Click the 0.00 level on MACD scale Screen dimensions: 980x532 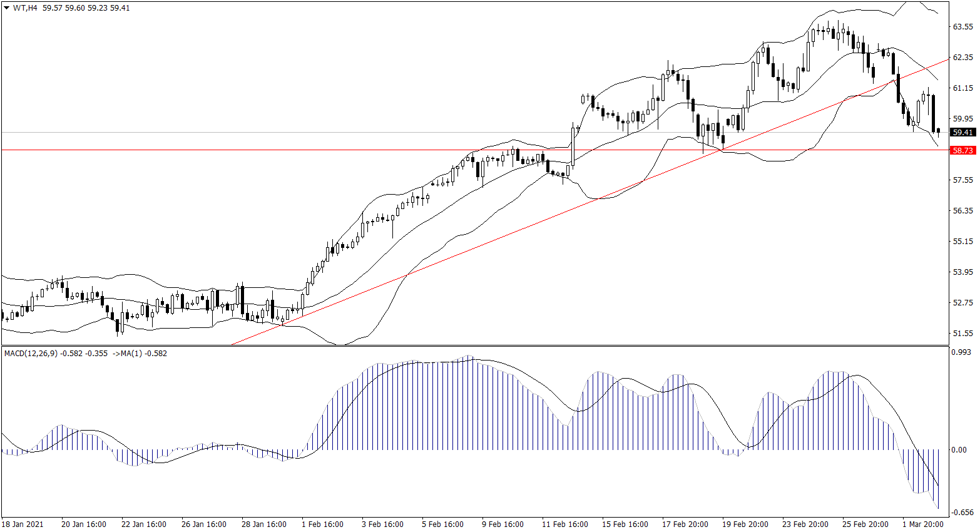[x=959, y=450]
